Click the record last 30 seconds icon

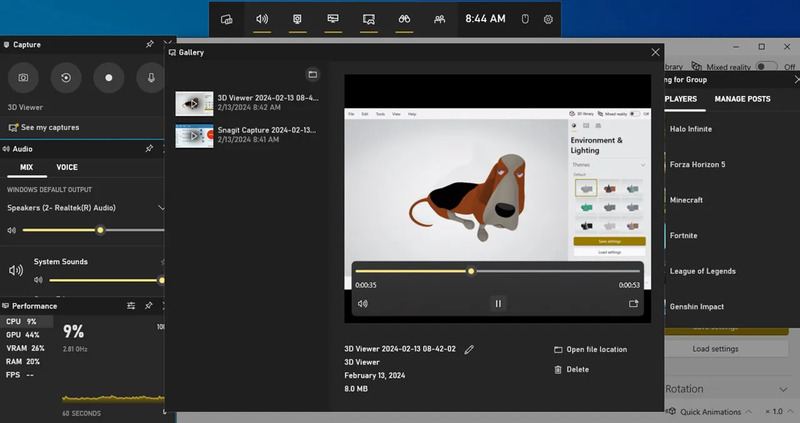(x=66, y=77)
